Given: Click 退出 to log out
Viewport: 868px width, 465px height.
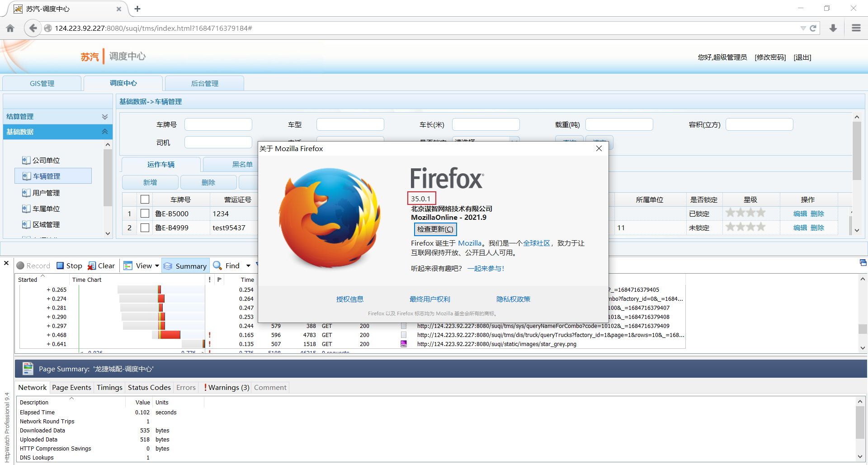Looking at the screenshot, I should (802, 57).
